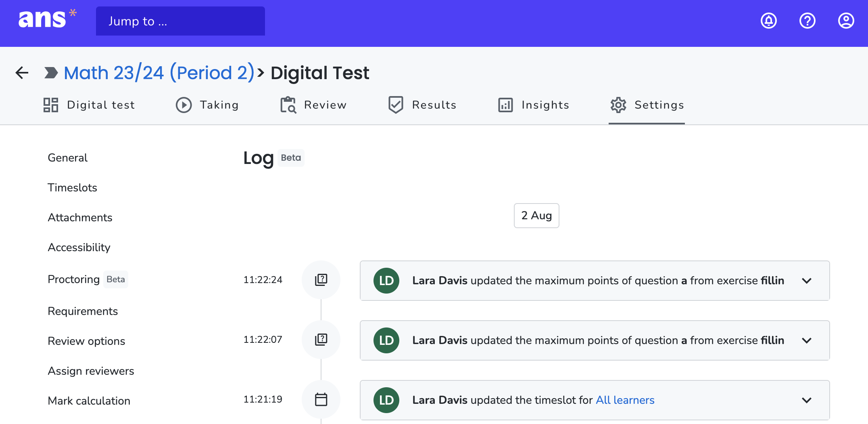Click the Insights bar chart icon
Viewport: 868px width, 424px height.
point(505,105)
